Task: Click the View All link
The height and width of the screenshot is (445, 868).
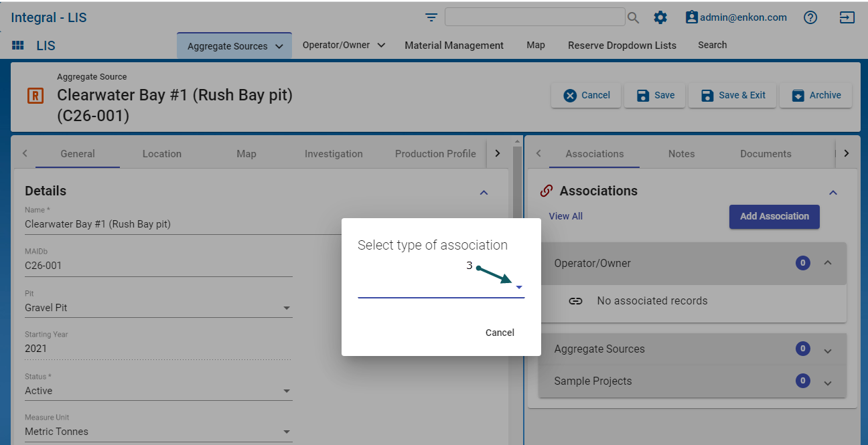Action: (x=565, y=216)
